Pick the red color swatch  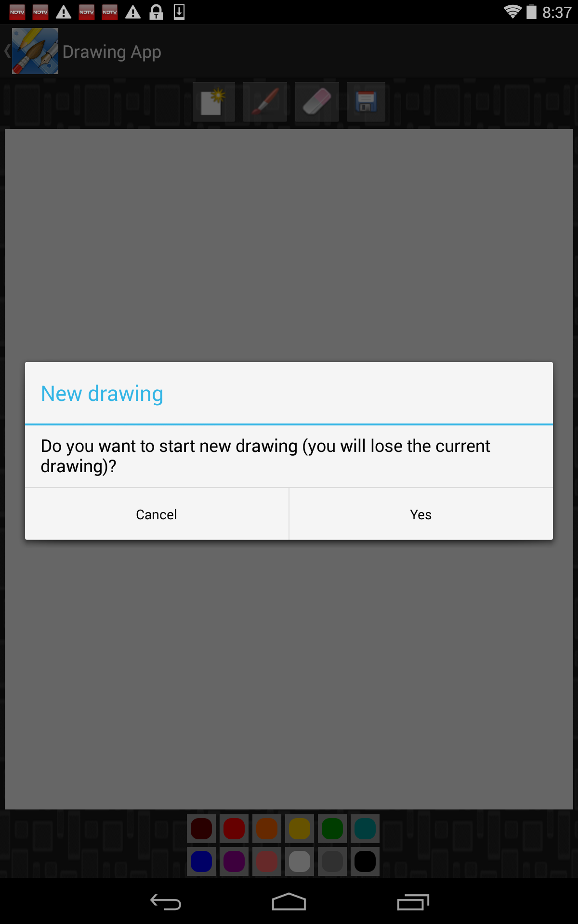234,829
